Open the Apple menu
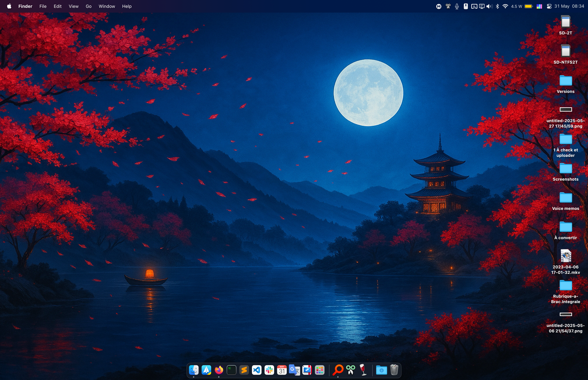This screenshot has height=380, width=588. [x=9, y=6]
